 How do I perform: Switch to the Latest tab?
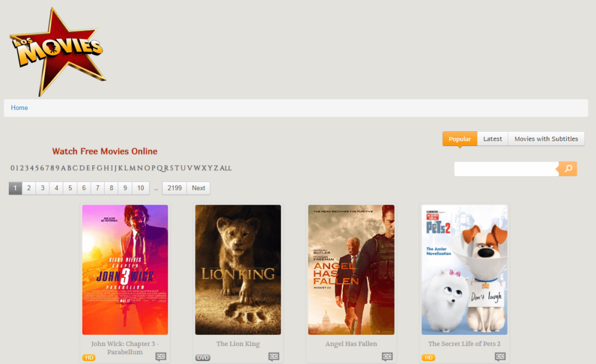492,139
